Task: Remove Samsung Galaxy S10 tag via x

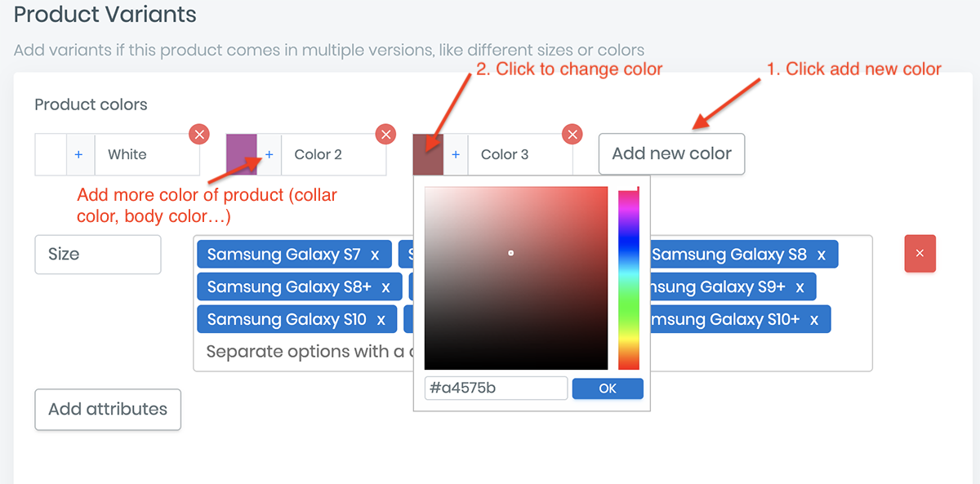Action: (x=381, y=319)
